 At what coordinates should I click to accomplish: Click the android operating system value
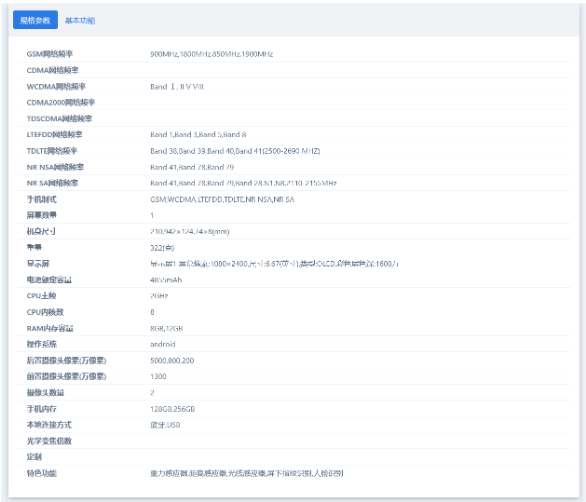[163, 344]
